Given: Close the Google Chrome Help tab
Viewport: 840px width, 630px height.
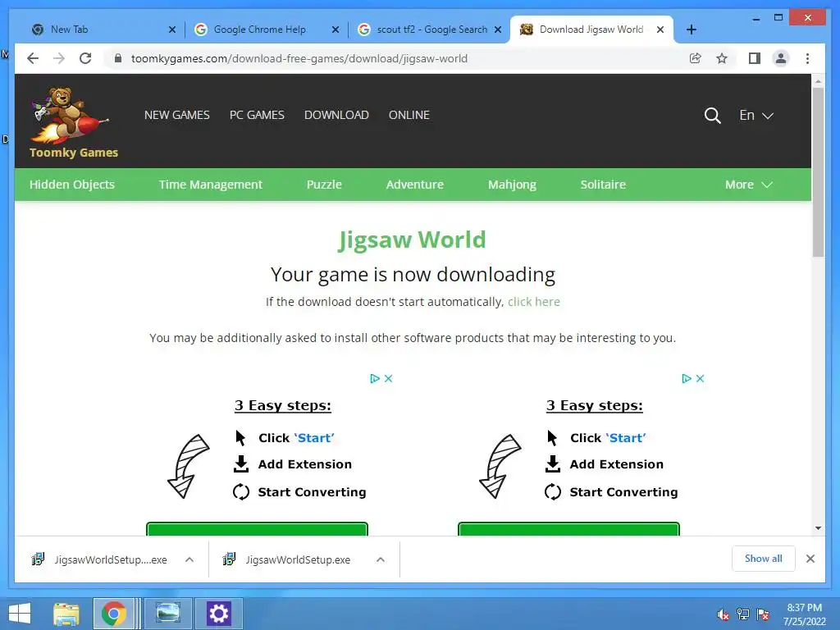Looking at the screenshot, I should [x=336, y=30].
